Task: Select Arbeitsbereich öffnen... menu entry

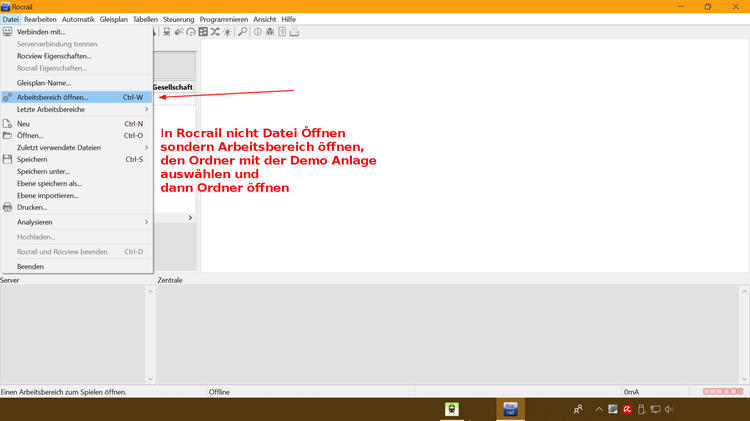Action: [77, 97]
